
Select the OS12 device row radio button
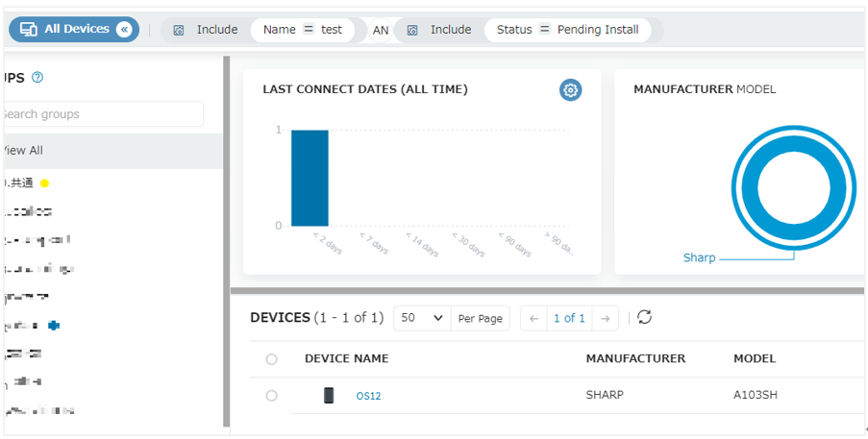pos(271,396)
